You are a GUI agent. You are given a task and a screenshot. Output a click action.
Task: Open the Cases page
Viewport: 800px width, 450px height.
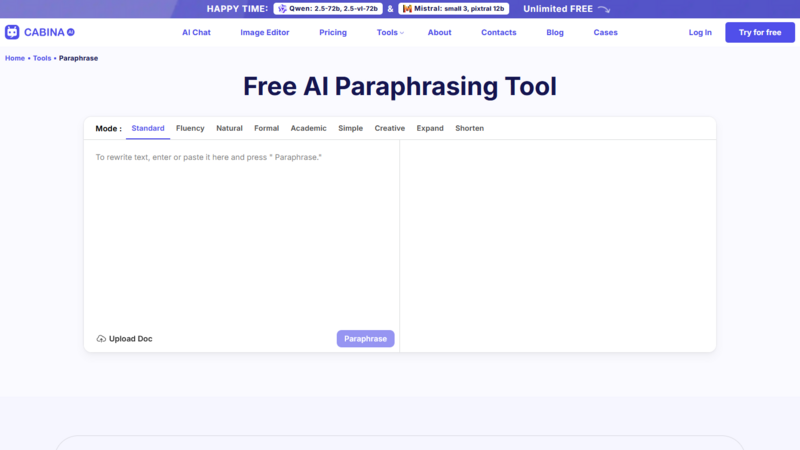(x=606, y=32)
